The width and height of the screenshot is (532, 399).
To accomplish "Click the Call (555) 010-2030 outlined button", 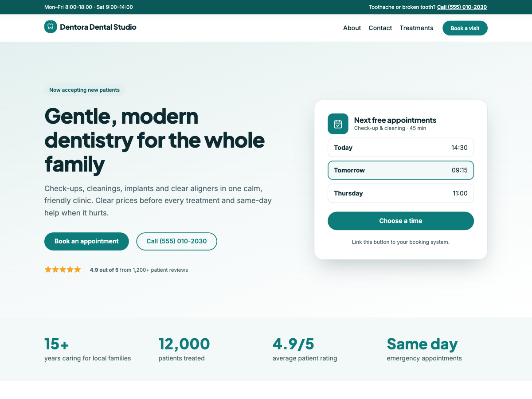I will 176,241.
